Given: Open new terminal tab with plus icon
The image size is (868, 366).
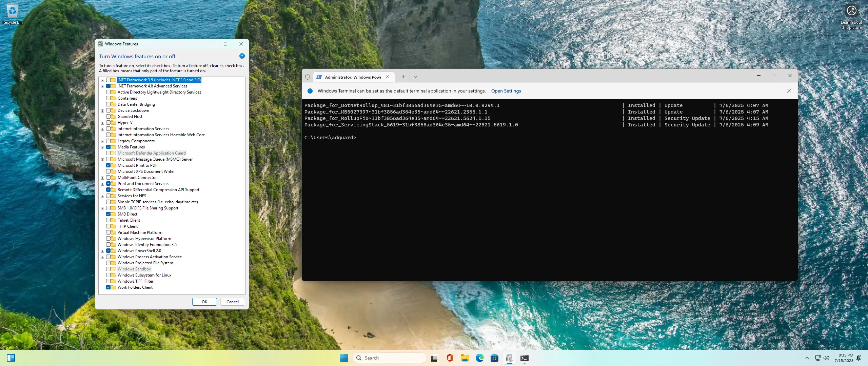Looking at the screenshot, I should click(x=403, y=77).
